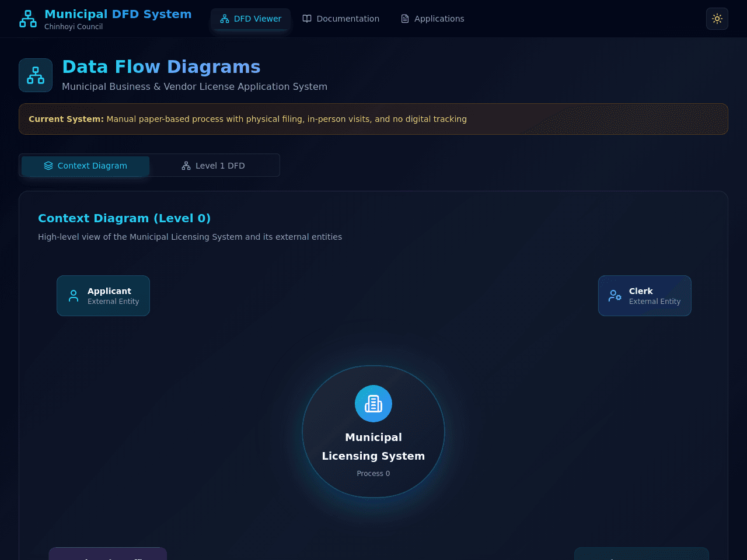Image resolution: width=747 pixels, height=560 pixels.
Task: Select the Context Diagram tab
Action: click(86, 166)
